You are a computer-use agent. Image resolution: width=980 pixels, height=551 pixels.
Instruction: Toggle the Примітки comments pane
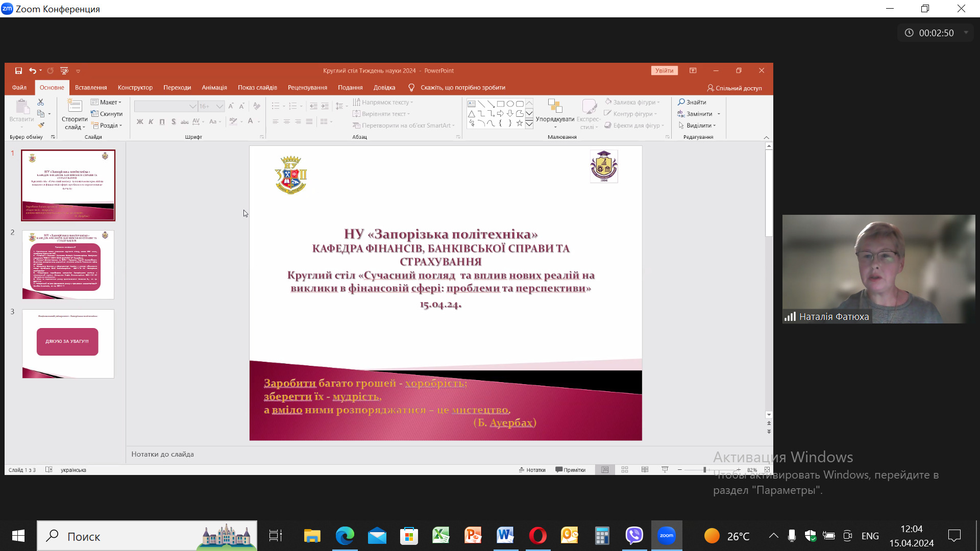tap(571, 470)
